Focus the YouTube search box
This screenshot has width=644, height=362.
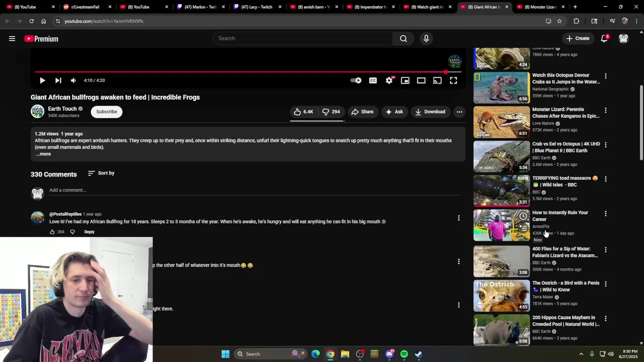[x=303, y=38]
